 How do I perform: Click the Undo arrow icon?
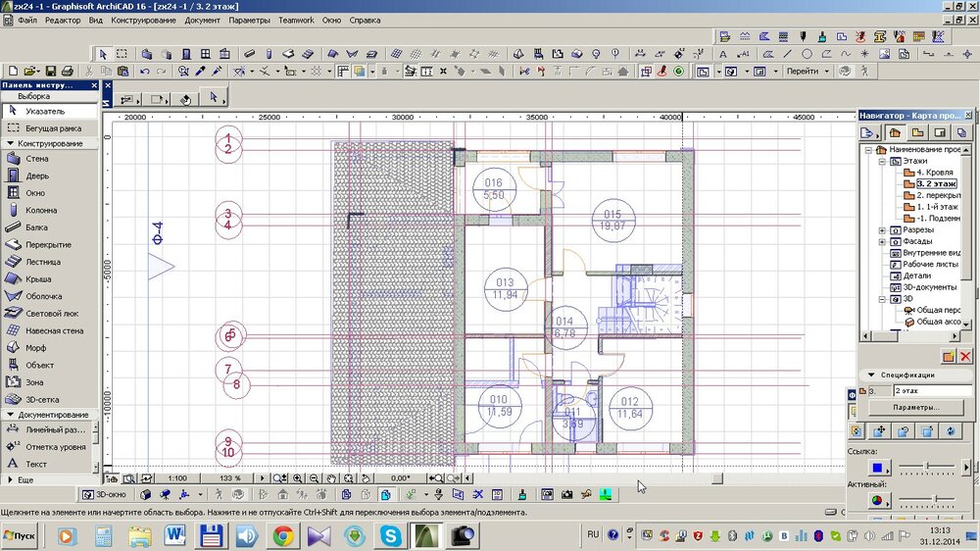tap(145, 72)
